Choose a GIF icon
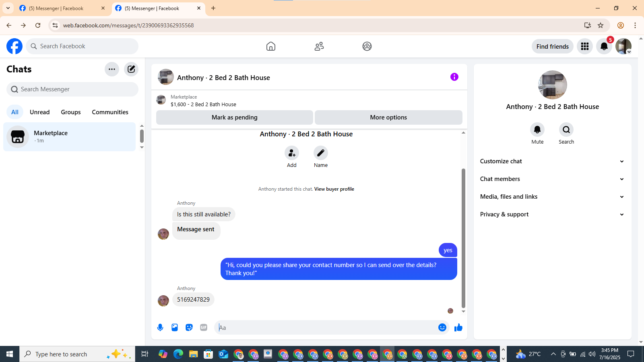 [204, 327]
